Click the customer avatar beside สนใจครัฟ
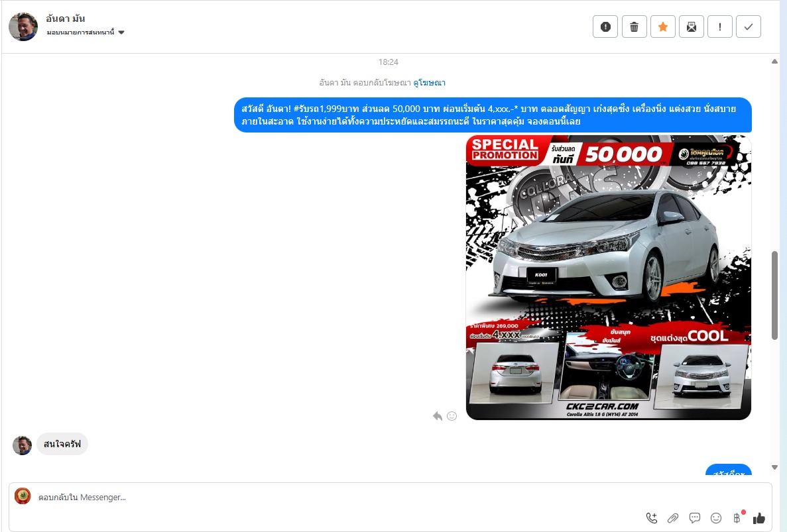The height and width of the screenshot is (532, 787). pyautogui.click(x=22, y=445)
